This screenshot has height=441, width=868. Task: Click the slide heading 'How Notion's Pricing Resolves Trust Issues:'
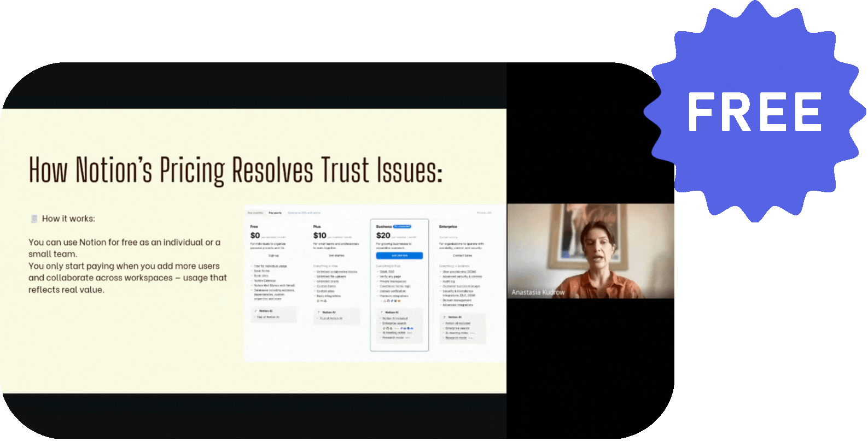click(x=235, y=170)
